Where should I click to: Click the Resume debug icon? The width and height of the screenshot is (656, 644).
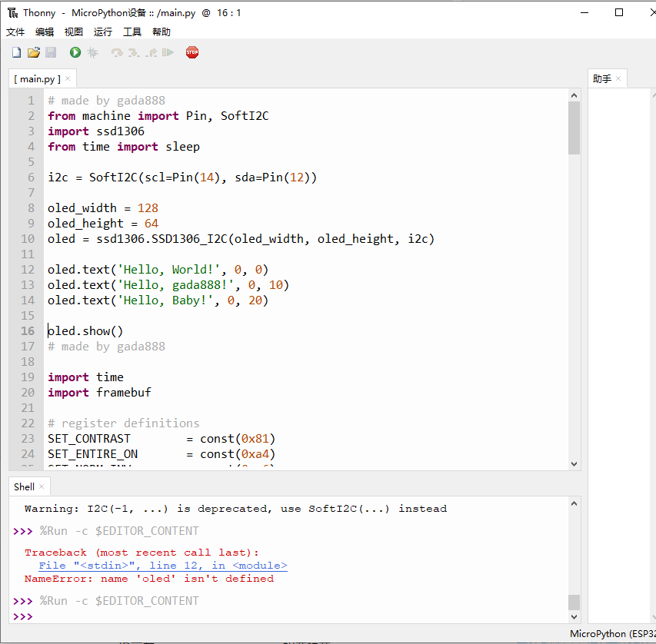[x=168, y=52]
